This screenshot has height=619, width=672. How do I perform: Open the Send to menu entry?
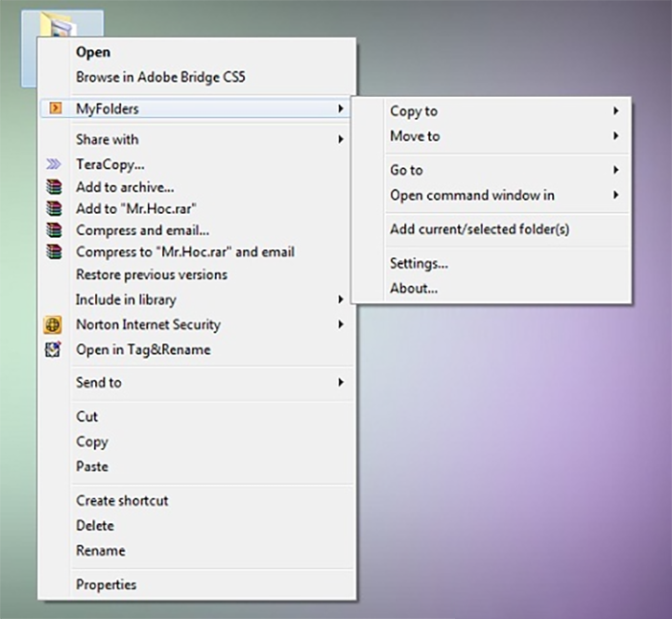197,382
